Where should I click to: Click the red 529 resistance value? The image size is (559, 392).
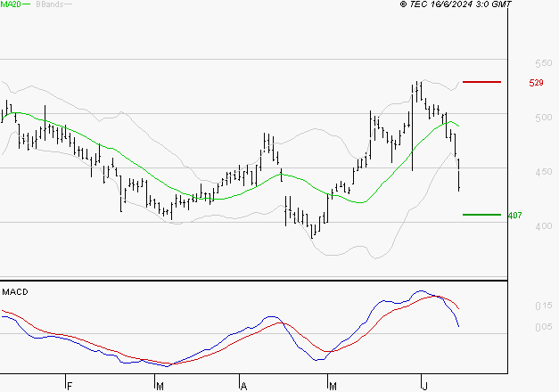(536, 83)
